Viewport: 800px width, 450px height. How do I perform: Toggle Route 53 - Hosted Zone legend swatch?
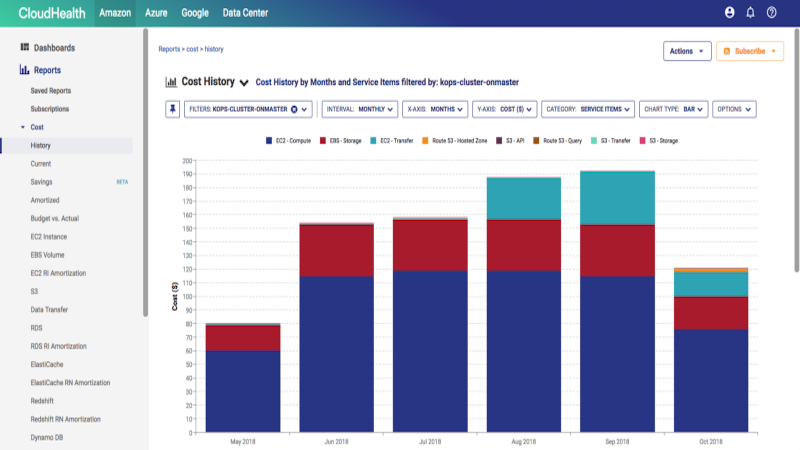click(x=425, y=140)
